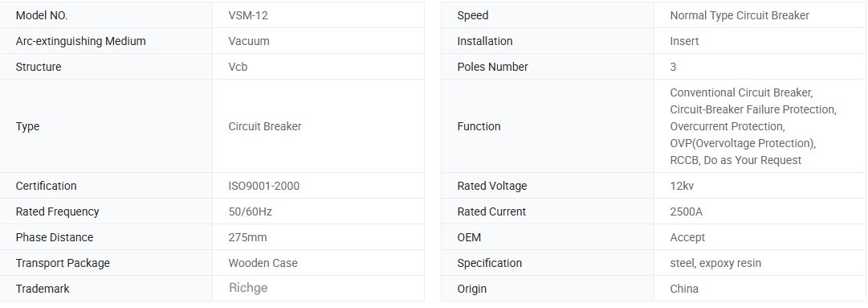Click the 12kv rated voltage value
The width and height of the screenshot is (868, 308).
682,186
